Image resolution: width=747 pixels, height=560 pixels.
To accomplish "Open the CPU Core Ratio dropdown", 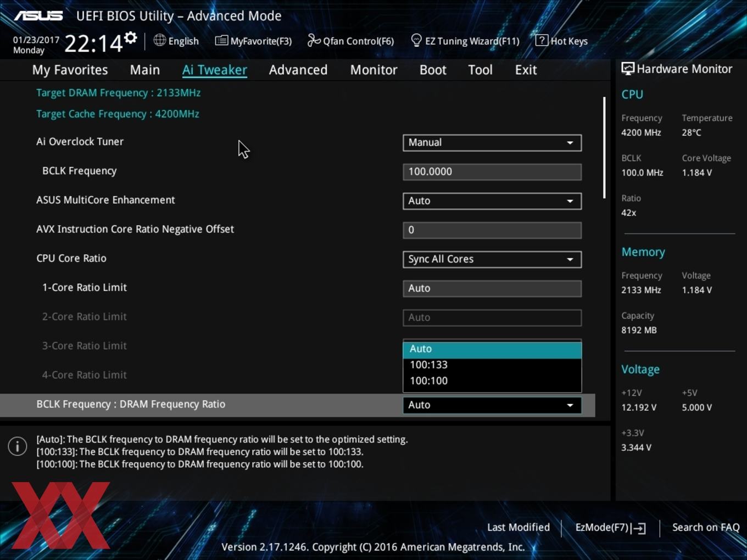I will coord(492,259).
